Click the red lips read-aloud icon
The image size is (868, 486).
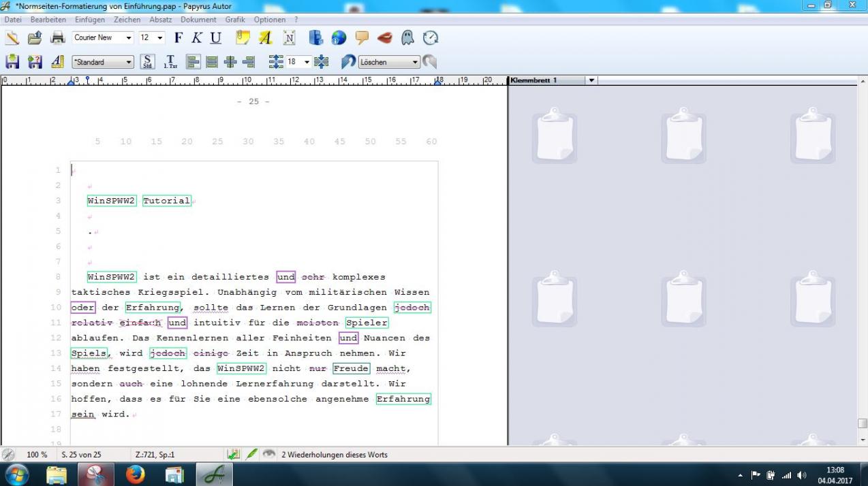pyautogui.click(x=384, y=38)
